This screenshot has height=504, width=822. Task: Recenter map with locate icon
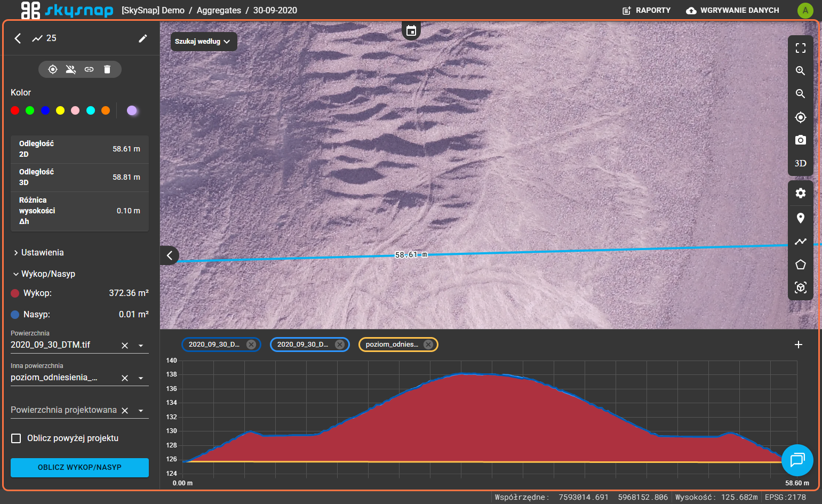[x=800, y=117]
